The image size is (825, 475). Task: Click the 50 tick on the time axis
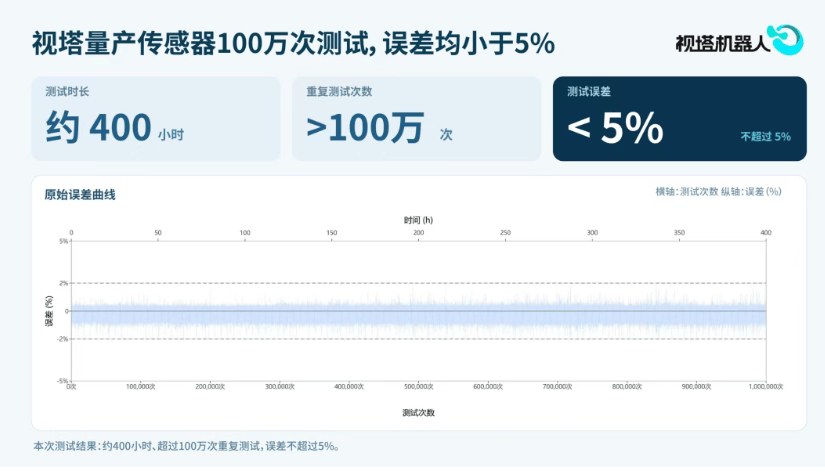[158, 233]
